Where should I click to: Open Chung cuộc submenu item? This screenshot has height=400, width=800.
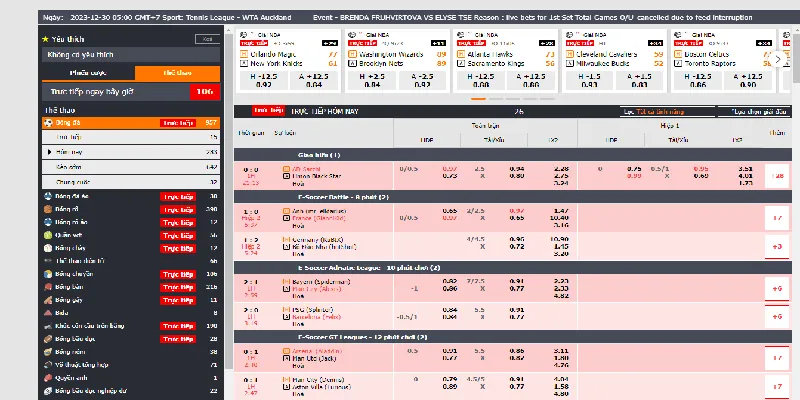(131, 182)
